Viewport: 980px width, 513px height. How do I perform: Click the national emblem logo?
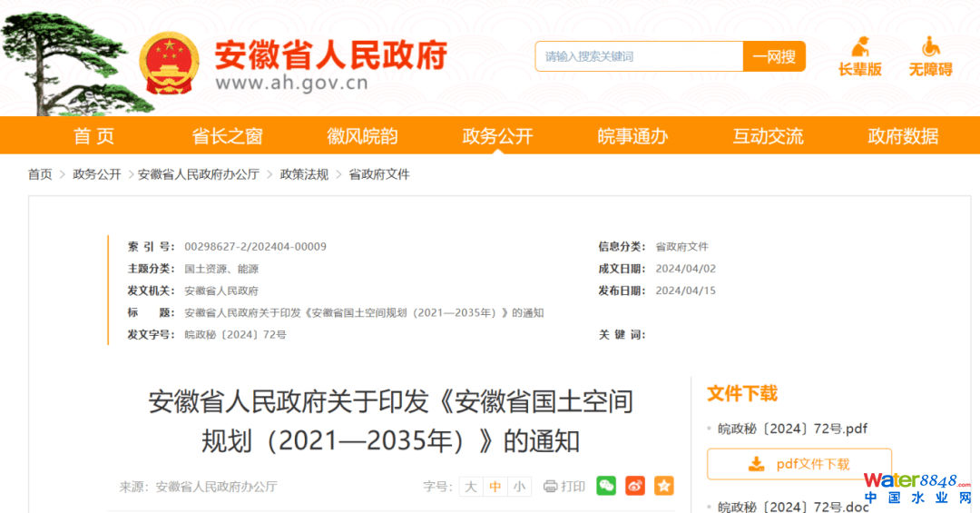point(168,63)
